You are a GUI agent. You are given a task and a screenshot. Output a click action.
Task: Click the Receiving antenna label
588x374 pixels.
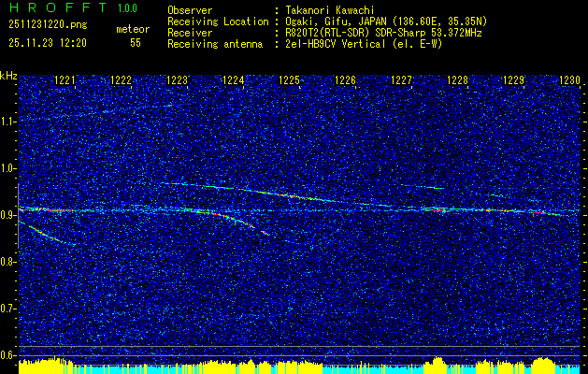215,44
